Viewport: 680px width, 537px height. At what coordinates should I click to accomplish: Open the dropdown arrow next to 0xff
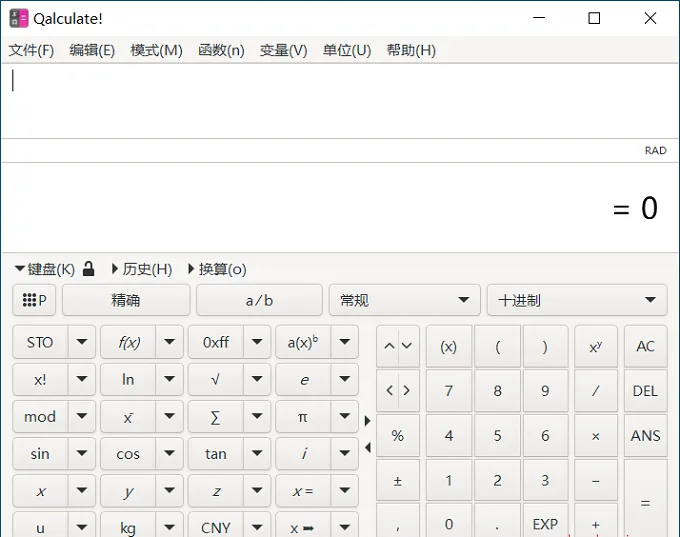pos(257,342)
